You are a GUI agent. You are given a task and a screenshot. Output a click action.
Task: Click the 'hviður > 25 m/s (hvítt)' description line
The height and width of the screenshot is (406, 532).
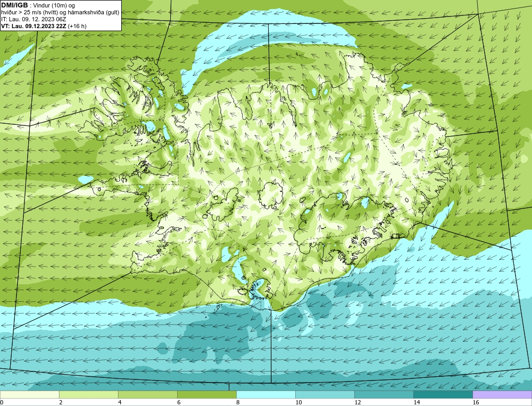coord(60,13)
